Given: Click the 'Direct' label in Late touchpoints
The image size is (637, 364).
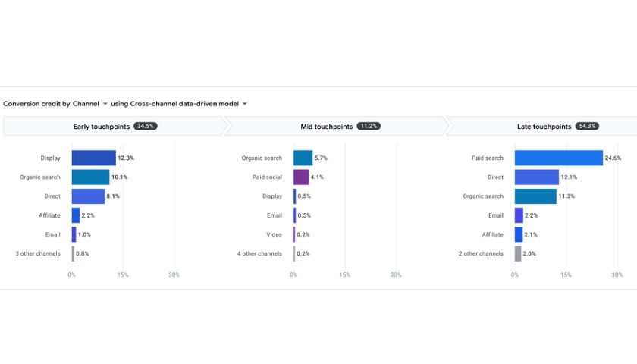Looking at the screenshot, I should [x=495, y=177].
